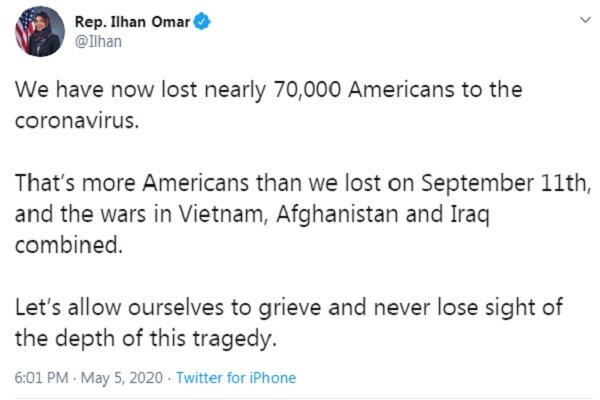
Task: Open the Twitter for iPhone source link
Action: click(x=236, y=378)
